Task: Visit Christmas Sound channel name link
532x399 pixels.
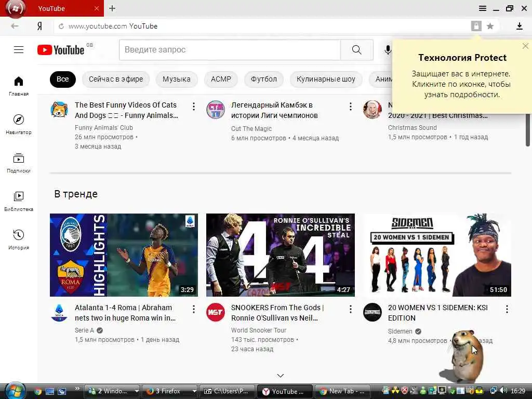Action: point(412,128)
